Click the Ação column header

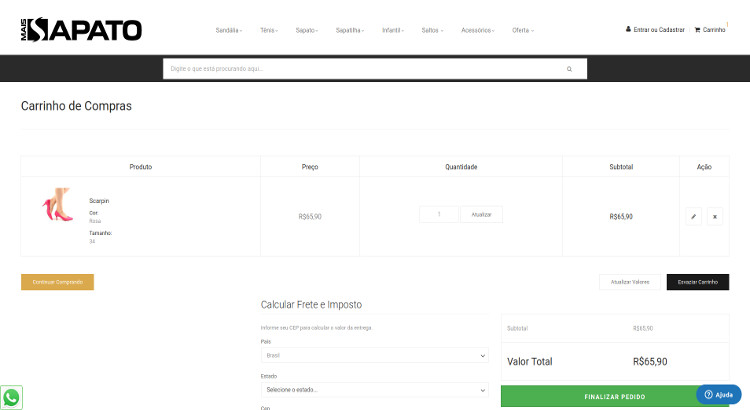[704, 167]
